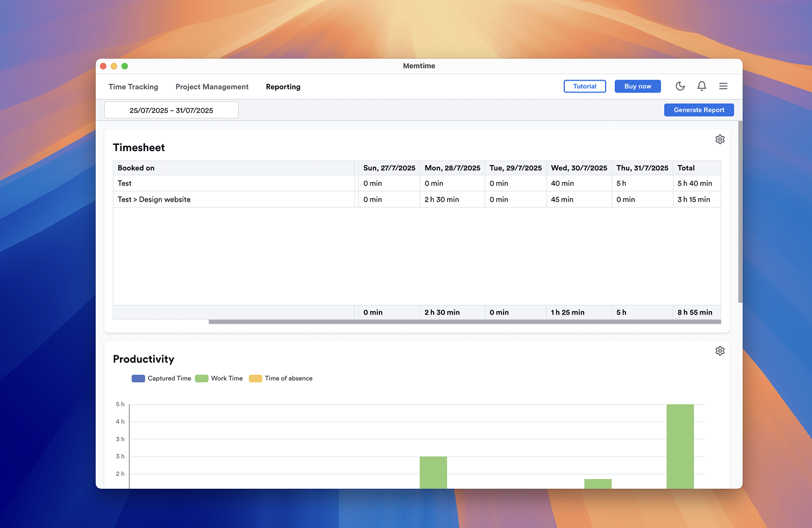Switch to Project Management tab
This screenshot has height=528, width=812.
tap(212, 87)
